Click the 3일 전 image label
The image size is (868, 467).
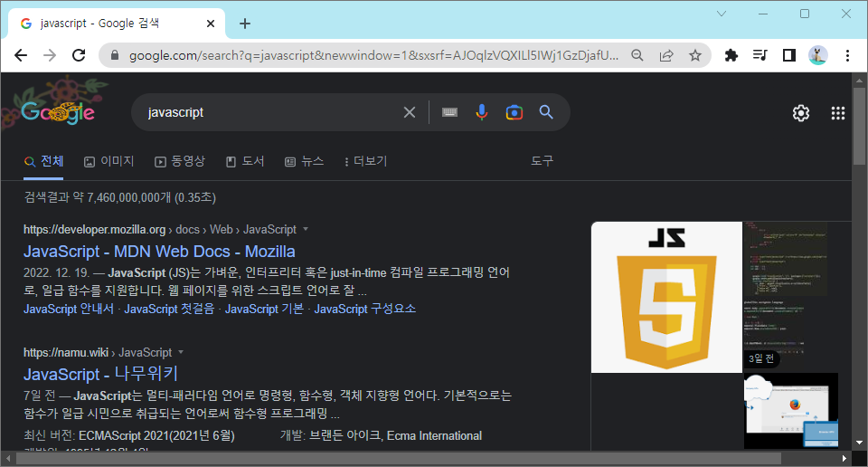click(761, 359)
